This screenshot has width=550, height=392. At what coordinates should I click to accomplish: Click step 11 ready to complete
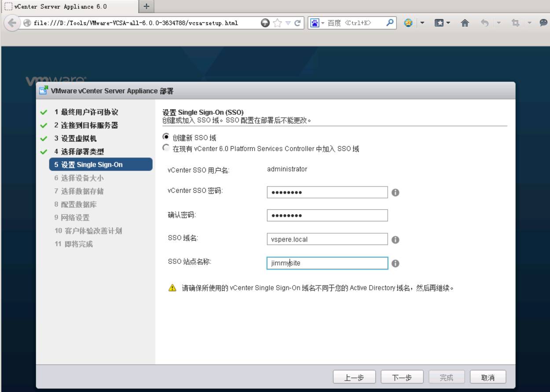tap(73, 244)
